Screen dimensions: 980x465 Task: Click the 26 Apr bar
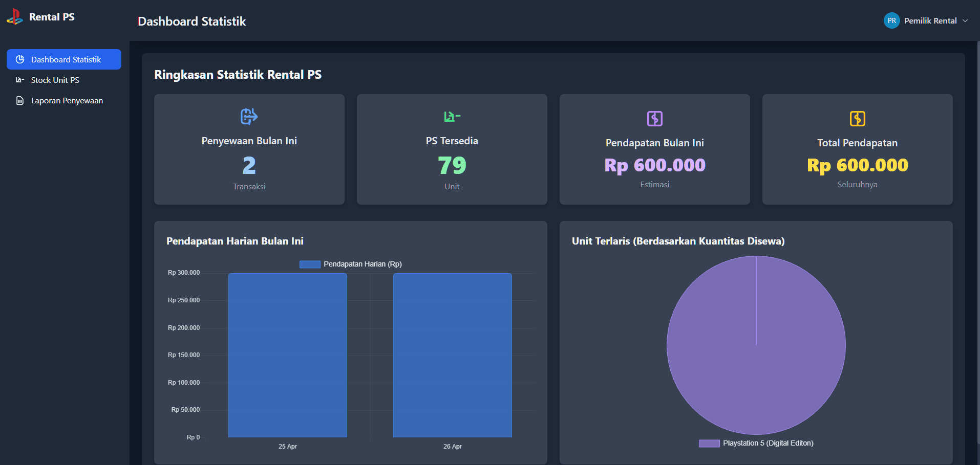(453, 355)
